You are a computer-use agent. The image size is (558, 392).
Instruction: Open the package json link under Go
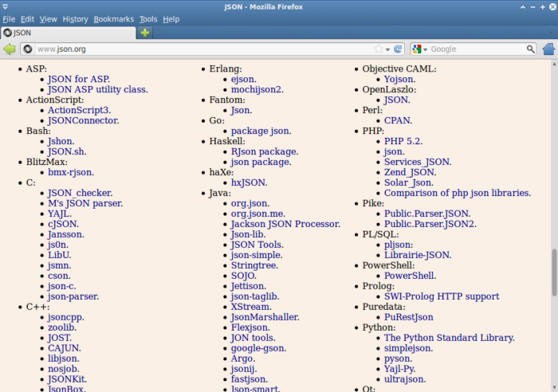click(261, 131)
